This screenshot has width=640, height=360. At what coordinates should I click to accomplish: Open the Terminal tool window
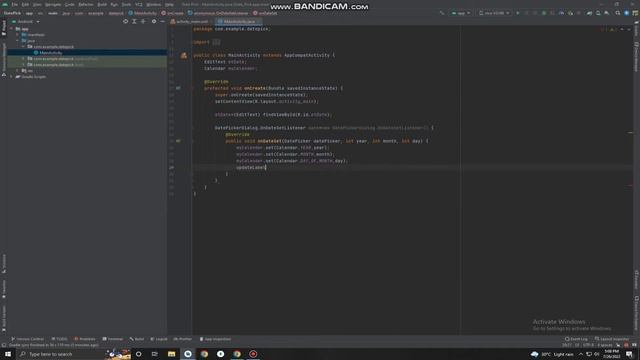point(113,339)
